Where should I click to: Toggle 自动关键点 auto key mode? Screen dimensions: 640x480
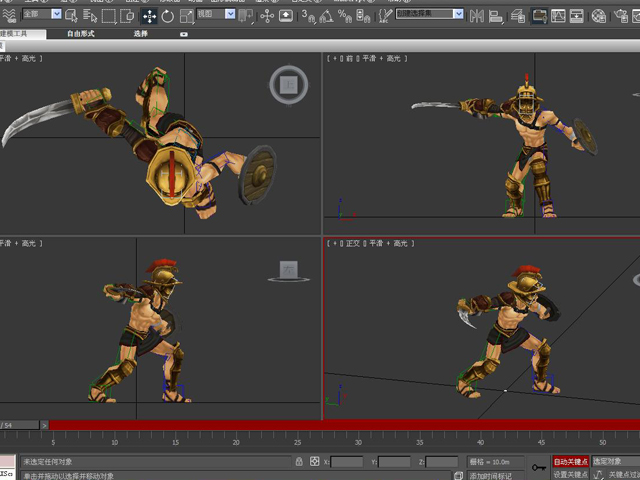pyautogui.click(x=571, y=462)
